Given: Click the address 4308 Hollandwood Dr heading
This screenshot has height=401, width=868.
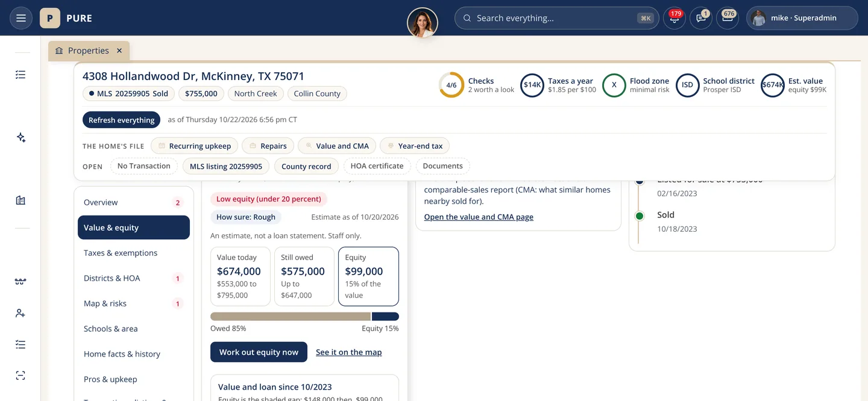Looking at the screenshot, I should (x=193, y=76).
